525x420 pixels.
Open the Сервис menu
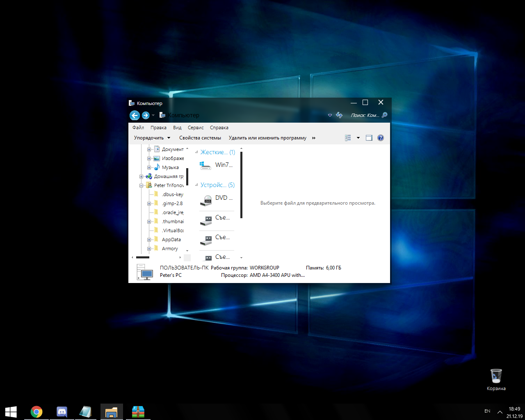[x=196, y=128]
